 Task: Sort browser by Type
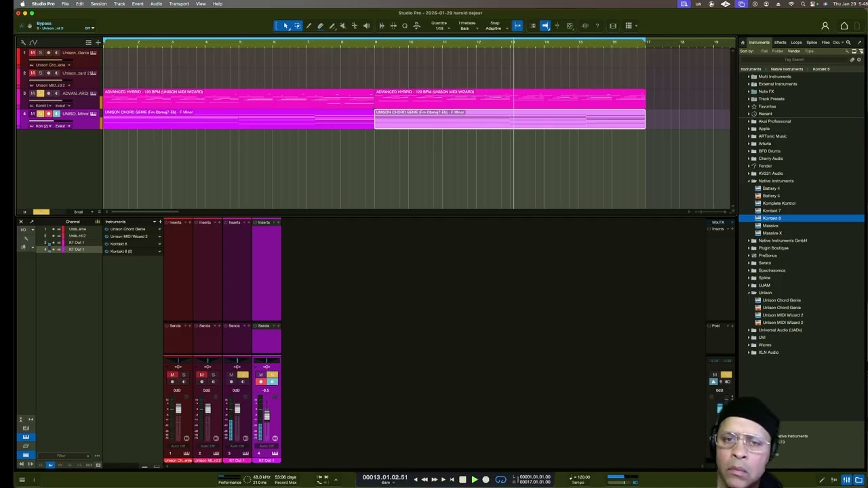tap(809, 51)
